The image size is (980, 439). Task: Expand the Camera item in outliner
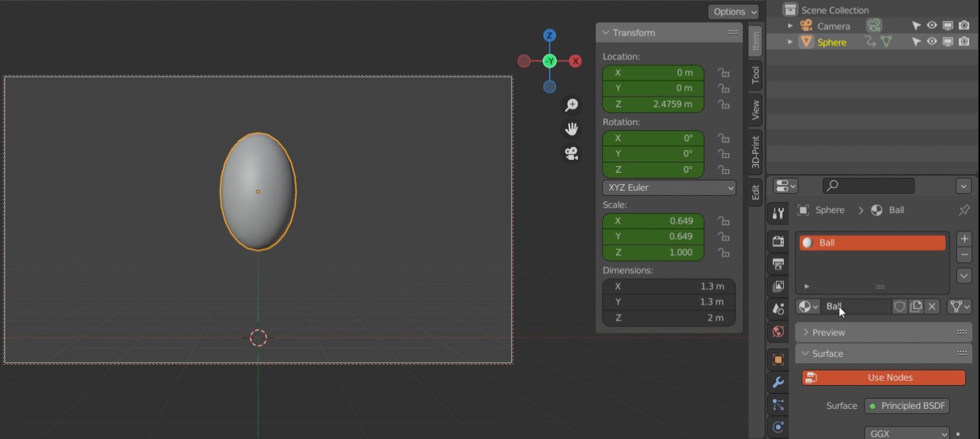[x=790, y=26]
